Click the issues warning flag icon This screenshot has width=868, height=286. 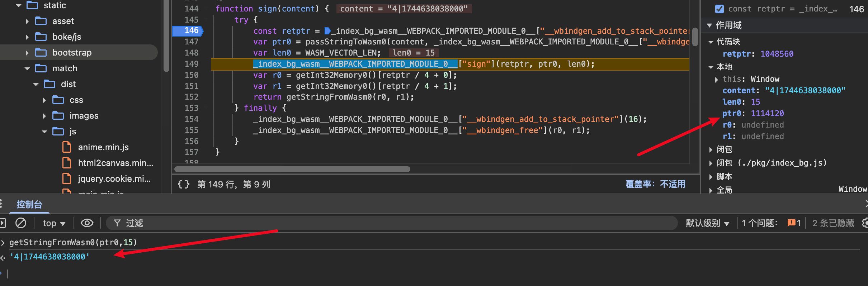[x=791, y=223]
